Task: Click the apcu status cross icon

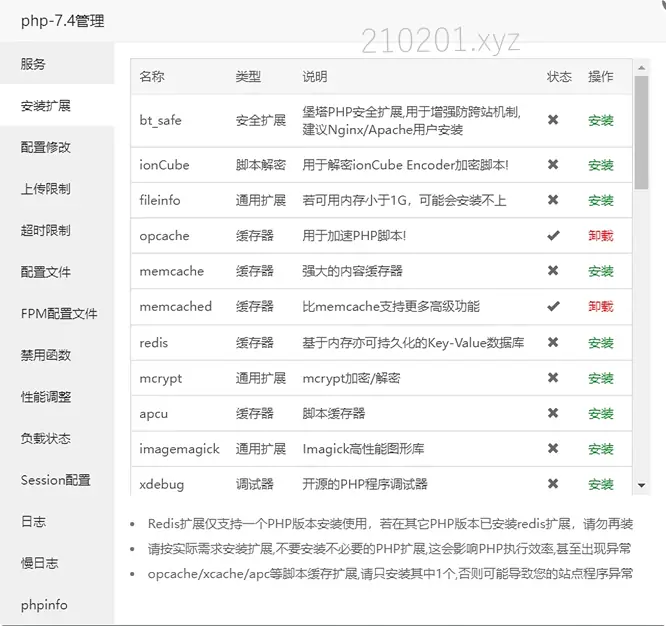Action: tap(553, 413)
